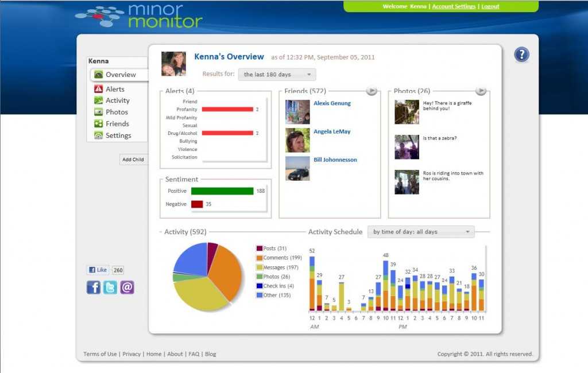Click Kenna's profile picture
This screenshot has width=588, height=373.
click(x=173, y=64)
